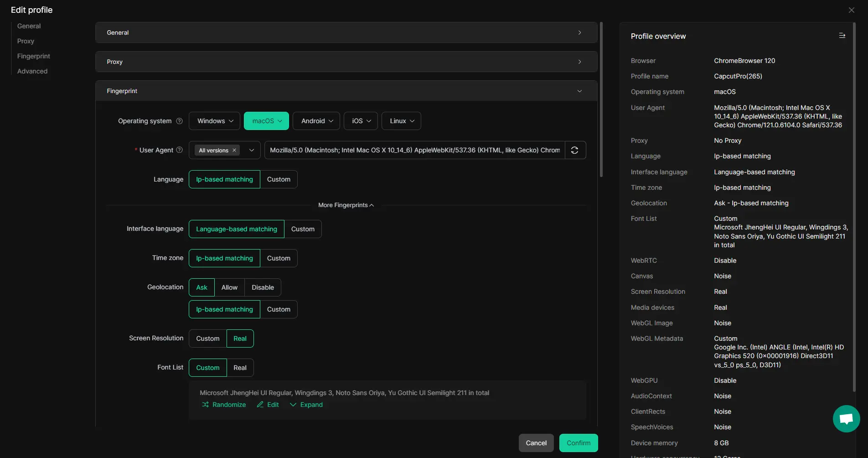
Task: Click the form area vertical scrollbar
Action: coord(601,100)
